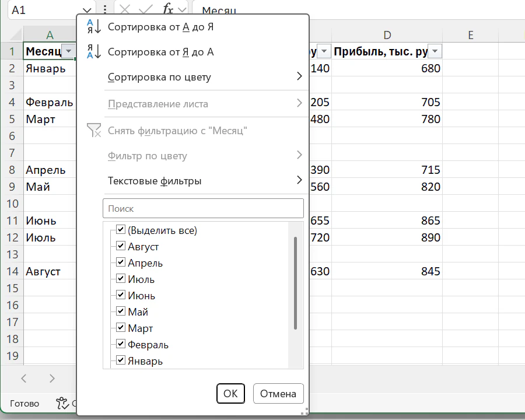
Task: Click the filter arrow on the Месяц header
Action: (x=69, y=51)
